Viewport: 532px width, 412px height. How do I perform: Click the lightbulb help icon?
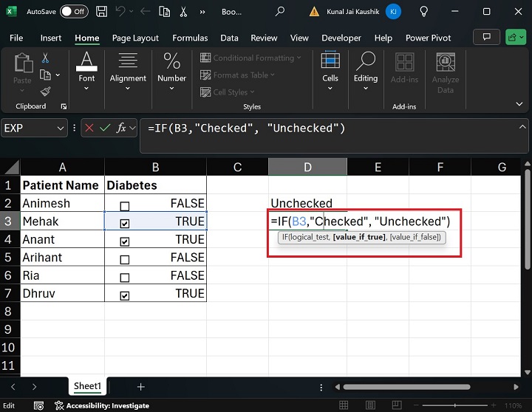423,12
